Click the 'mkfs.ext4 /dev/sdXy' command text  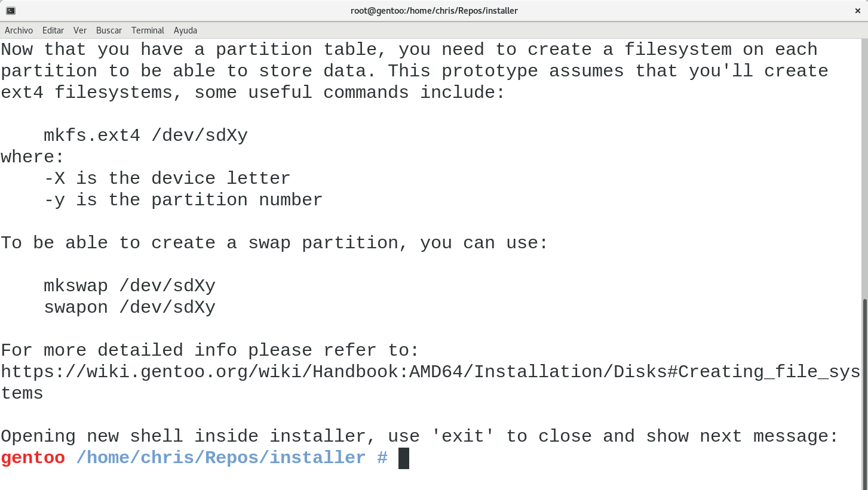click(x=146, y=136)
